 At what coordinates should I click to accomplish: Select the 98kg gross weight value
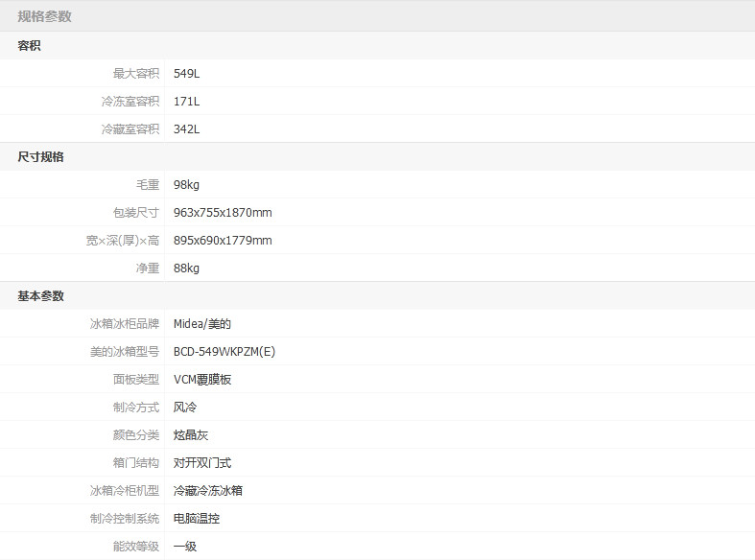(x=186, y=184)
